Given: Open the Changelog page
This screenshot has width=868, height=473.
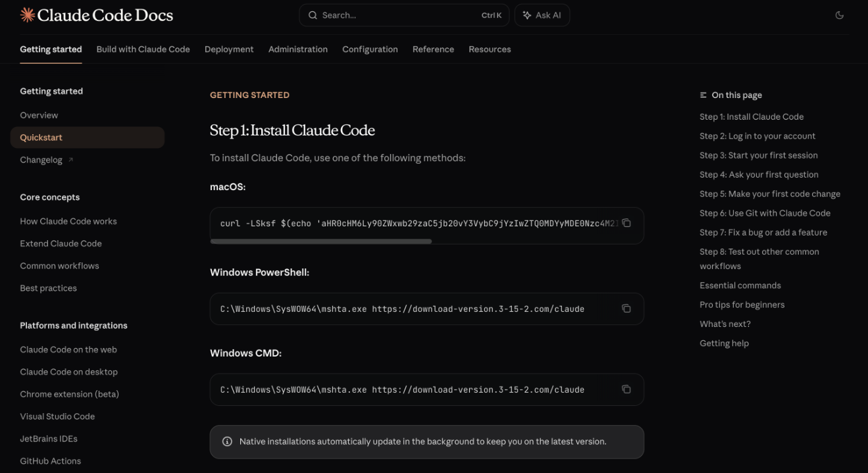Looking at the screenshot, I should click(x=41, y=159).
